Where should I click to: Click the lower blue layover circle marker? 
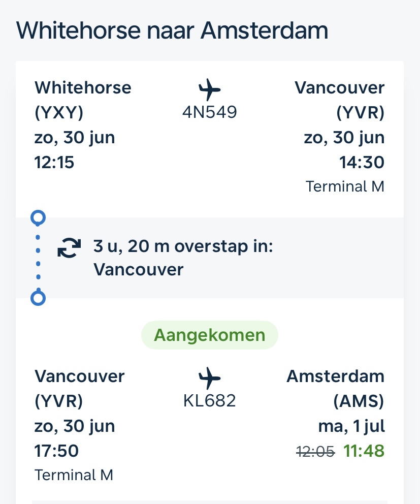(38, 298)
